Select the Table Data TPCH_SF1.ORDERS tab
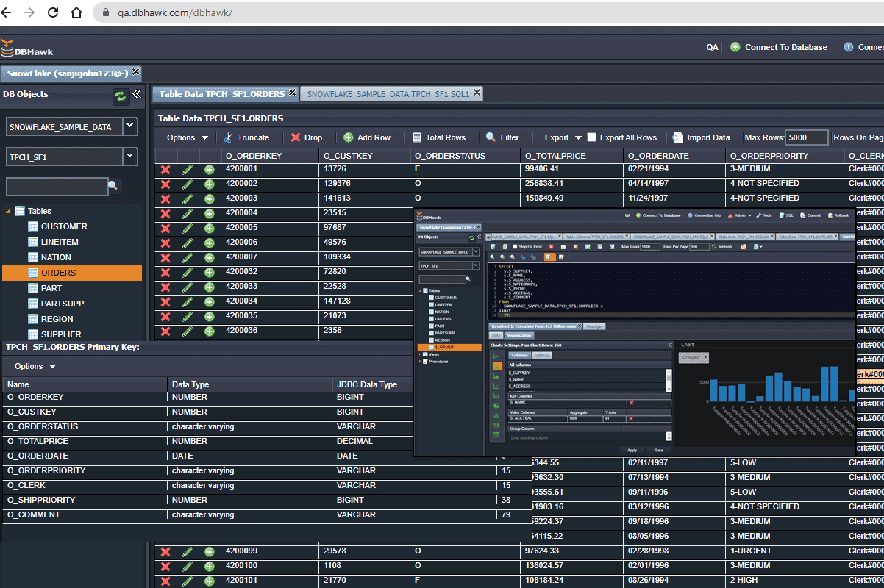Image resolution: width=884 pixels, height=588 pixels. tap(221, 94)
